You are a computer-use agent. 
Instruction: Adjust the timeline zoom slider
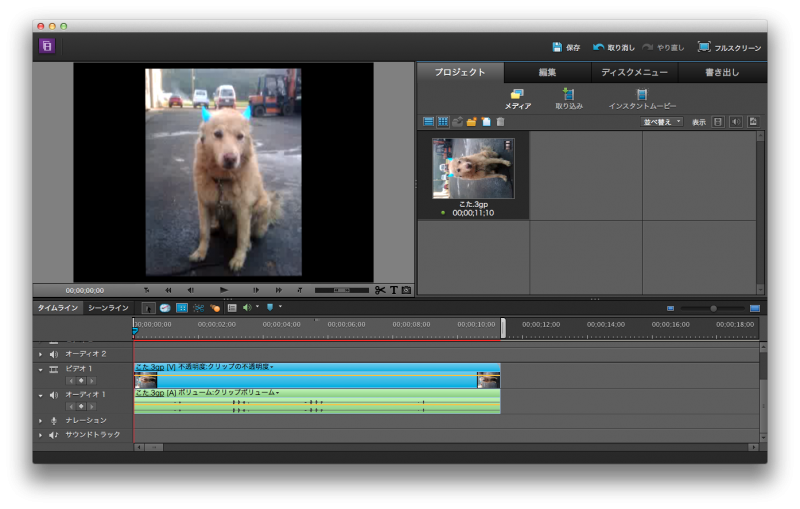(713, 309)
